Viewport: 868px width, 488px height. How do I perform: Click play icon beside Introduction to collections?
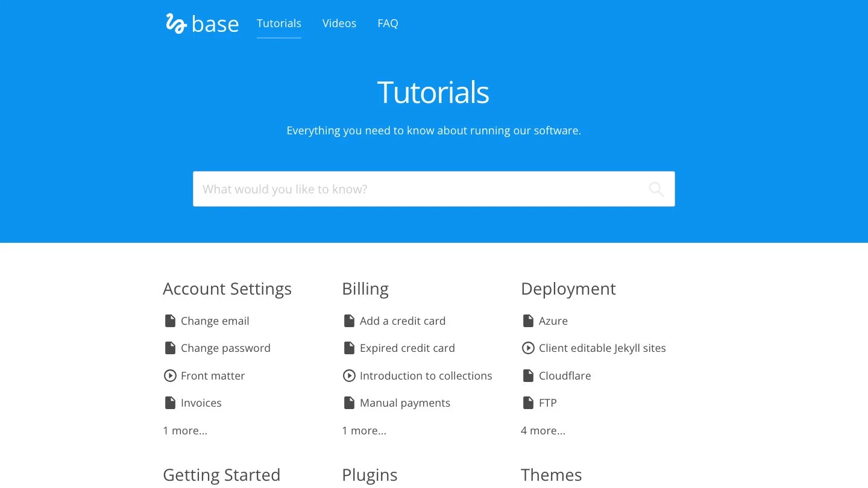click(x=349, y=376)
